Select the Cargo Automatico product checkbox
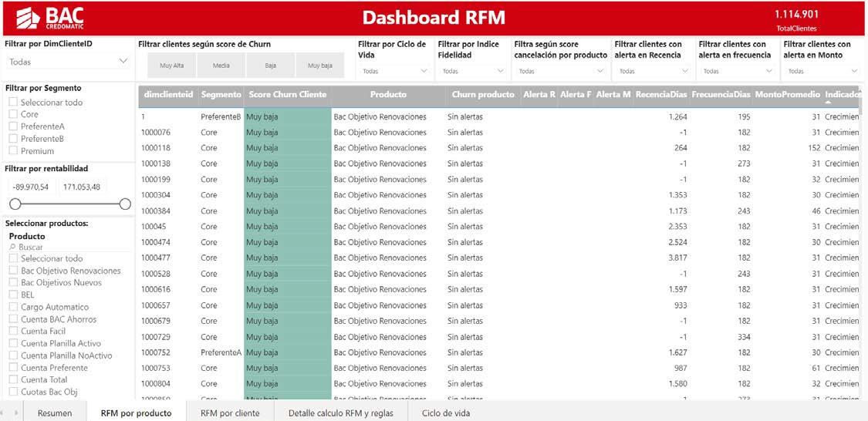868x421 pixels. (13, 307)
